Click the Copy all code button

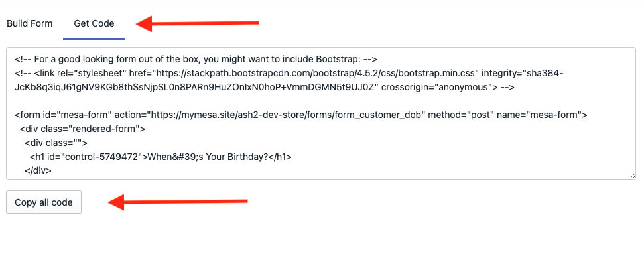click(x=44, y=202)
